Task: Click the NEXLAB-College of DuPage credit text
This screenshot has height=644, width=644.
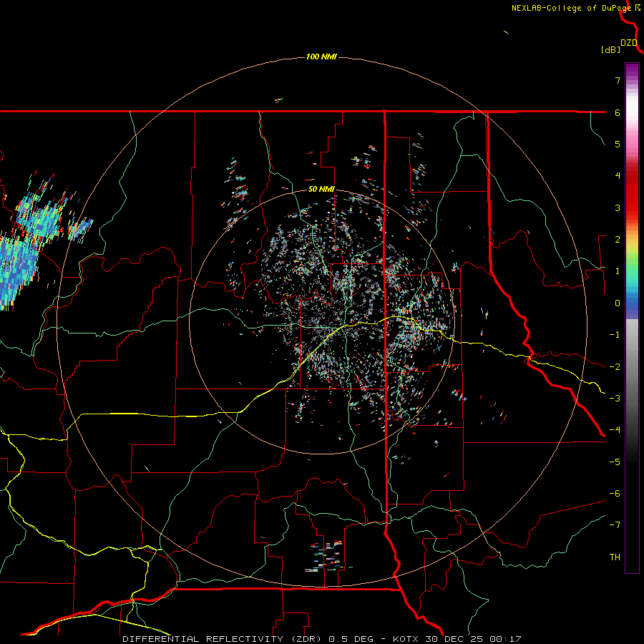Action: (x=571, y=8)
